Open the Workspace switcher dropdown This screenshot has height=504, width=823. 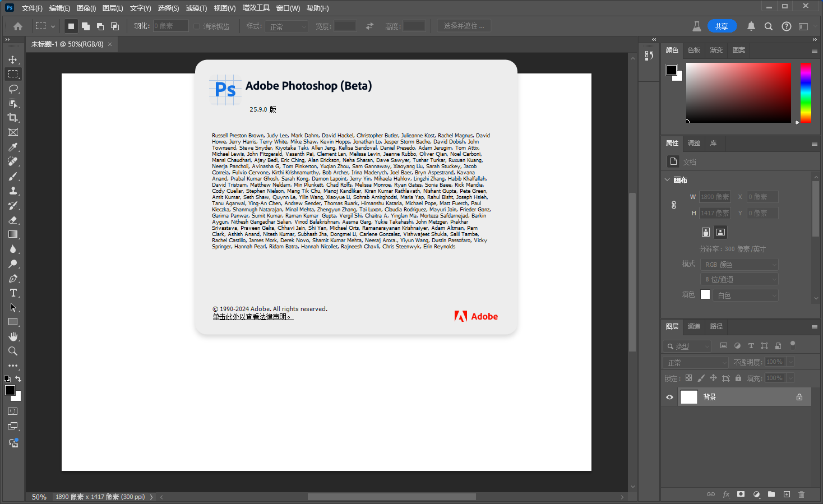pos(806,26)
